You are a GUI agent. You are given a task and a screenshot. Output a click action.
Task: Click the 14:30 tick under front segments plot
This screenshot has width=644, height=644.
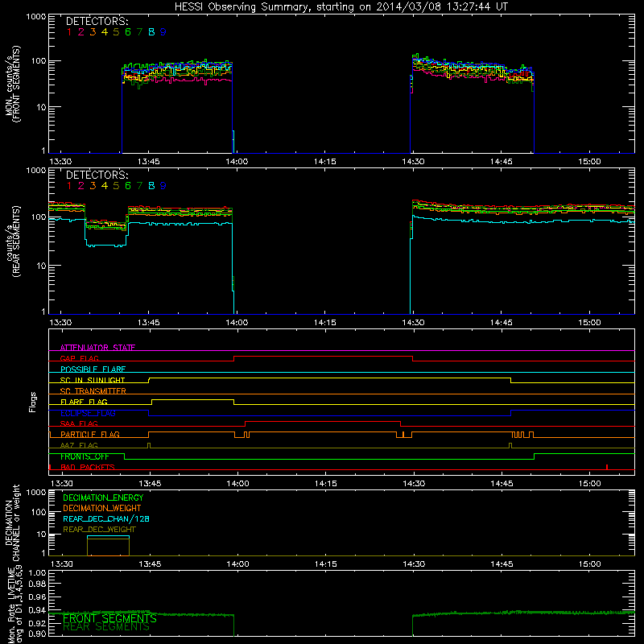[x=413, y=162]
